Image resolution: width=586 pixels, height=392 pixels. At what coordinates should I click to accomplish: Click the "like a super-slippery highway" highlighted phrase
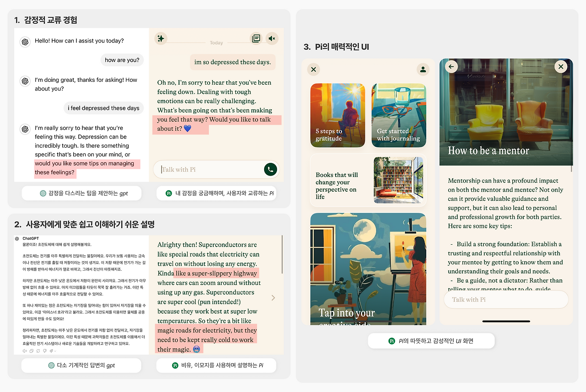216,274
